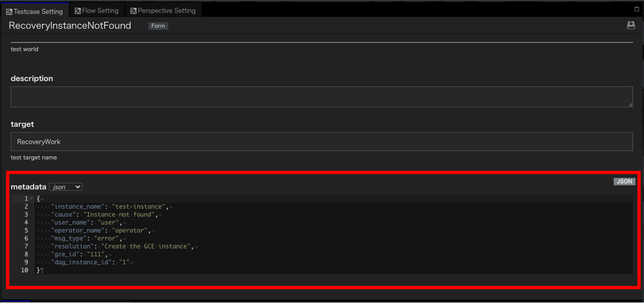Switch to the Testcase Setting tab

point(35,11)
